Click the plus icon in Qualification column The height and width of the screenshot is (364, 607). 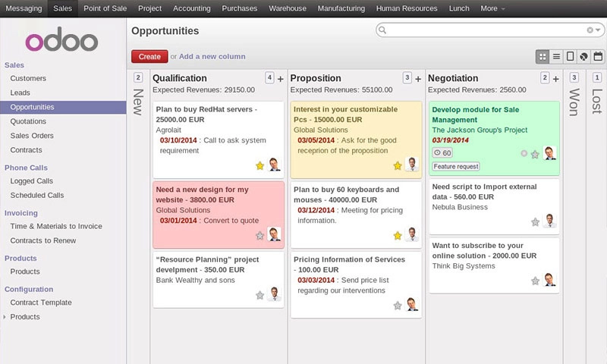point(280,78)
